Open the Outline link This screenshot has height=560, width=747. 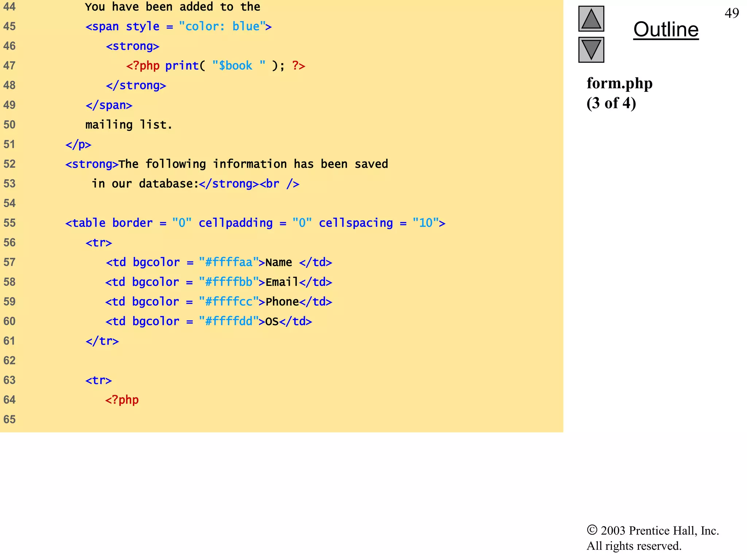point(666,30)
